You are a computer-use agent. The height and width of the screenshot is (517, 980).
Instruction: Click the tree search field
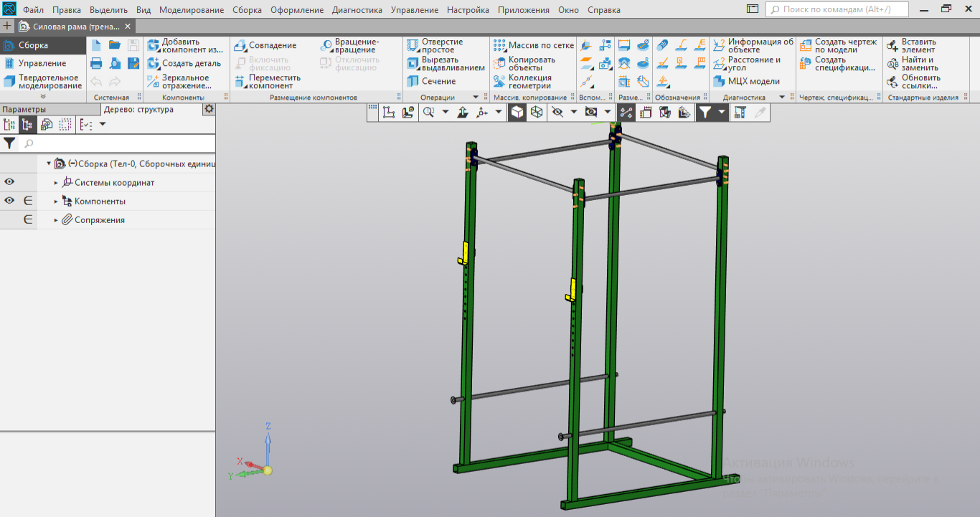pos(117,143)
